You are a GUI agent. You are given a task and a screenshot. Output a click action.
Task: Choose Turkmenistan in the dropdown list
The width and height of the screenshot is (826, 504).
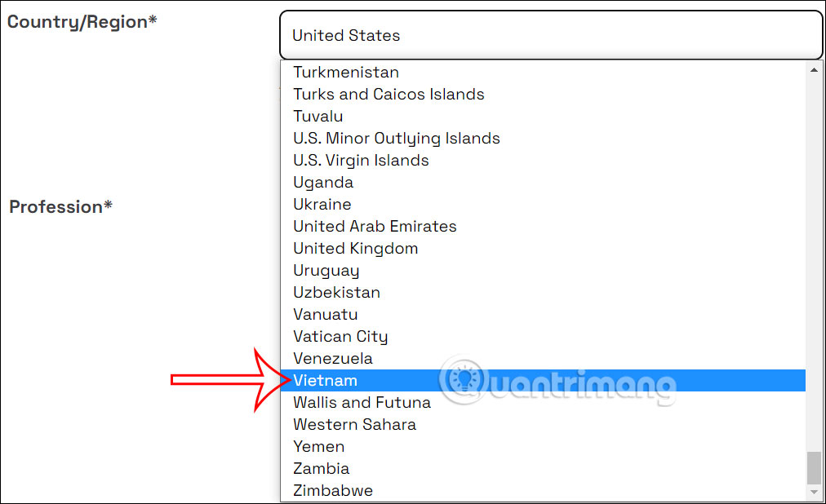pos(346,73)
